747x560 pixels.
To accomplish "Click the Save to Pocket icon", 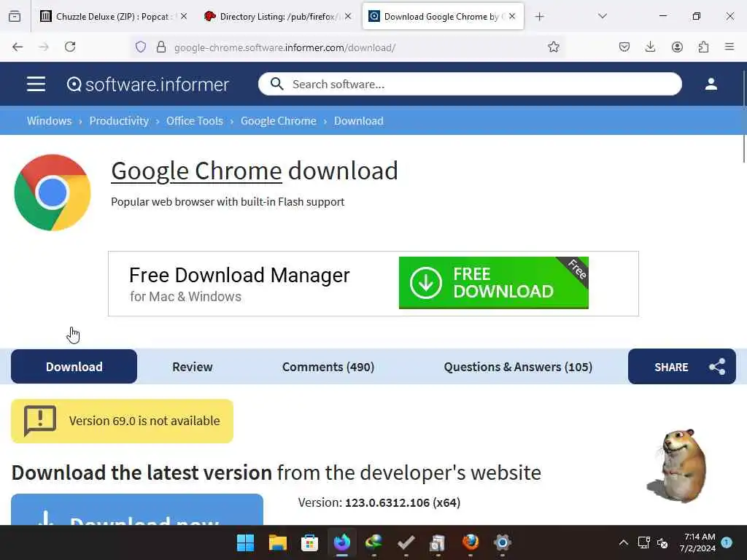I will click(624, 47).
